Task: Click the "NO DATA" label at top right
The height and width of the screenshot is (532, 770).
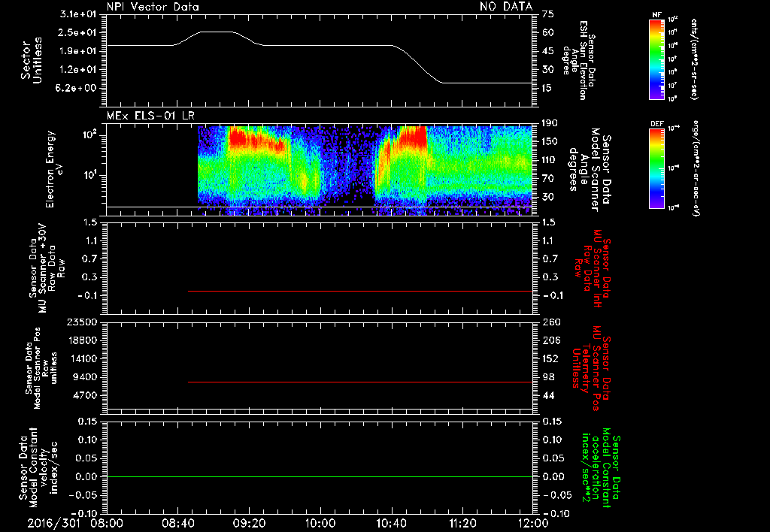Action: pyautogui.click(x=506, y=7)
